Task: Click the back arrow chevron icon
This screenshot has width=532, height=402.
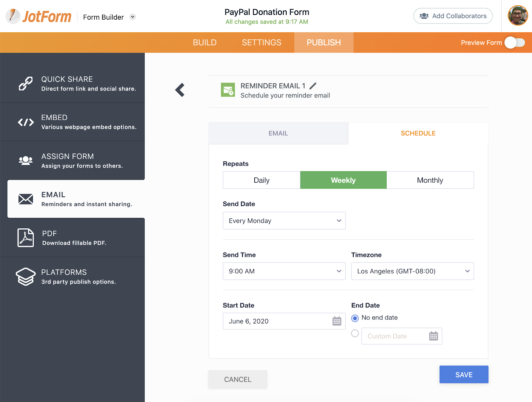Action: tap(180, 90)
